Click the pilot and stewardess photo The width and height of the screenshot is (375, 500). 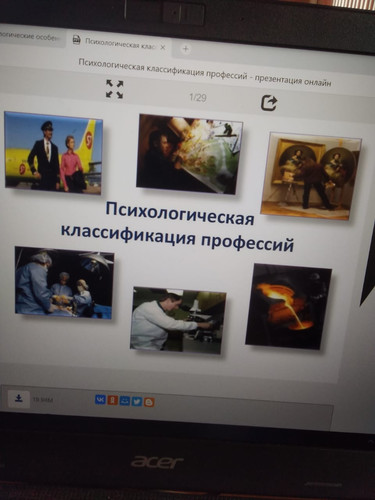(53, 154)
